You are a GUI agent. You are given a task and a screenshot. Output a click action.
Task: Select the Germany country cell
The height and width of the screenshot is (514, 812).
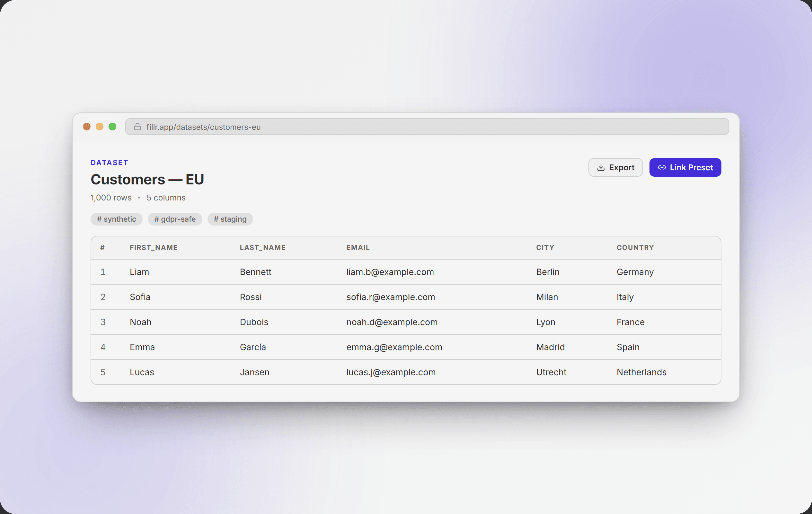tap(635, 272)
